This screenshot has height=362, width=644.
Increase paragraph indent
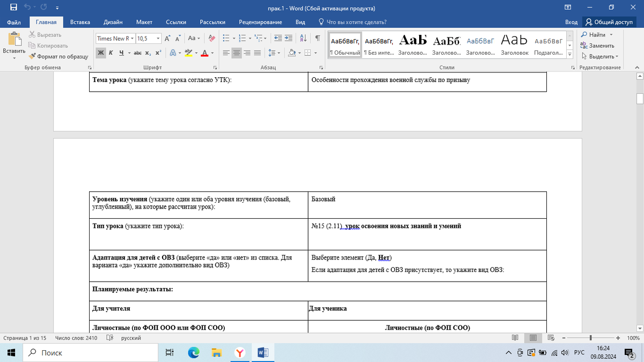coord(289,39)
